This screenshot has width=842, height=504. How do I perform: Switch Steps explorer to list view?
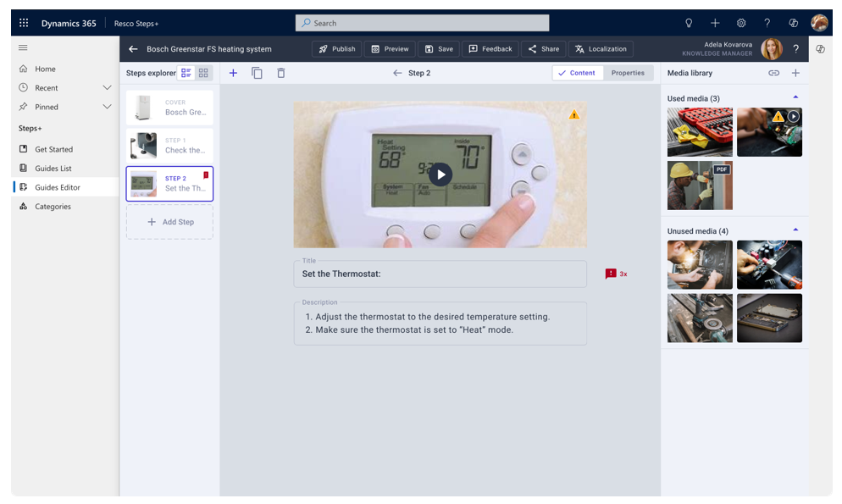point(186,73)
